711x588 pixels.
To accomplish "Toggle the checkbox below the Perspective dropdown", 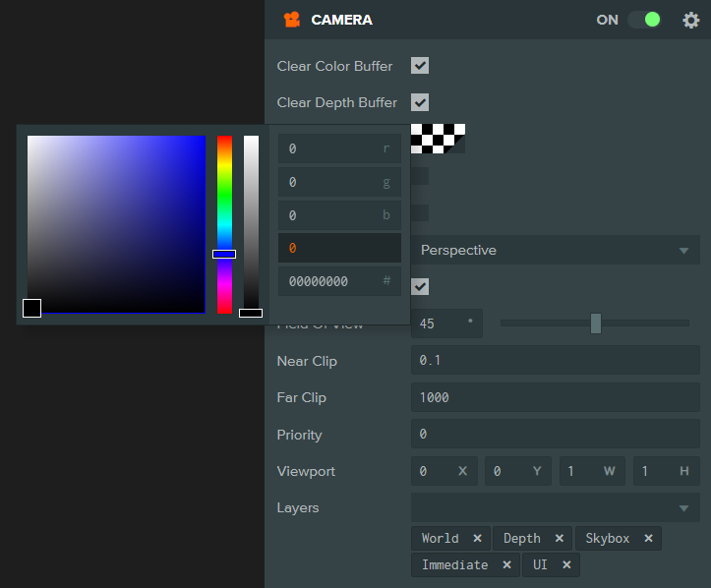I will tap(420, 286).
